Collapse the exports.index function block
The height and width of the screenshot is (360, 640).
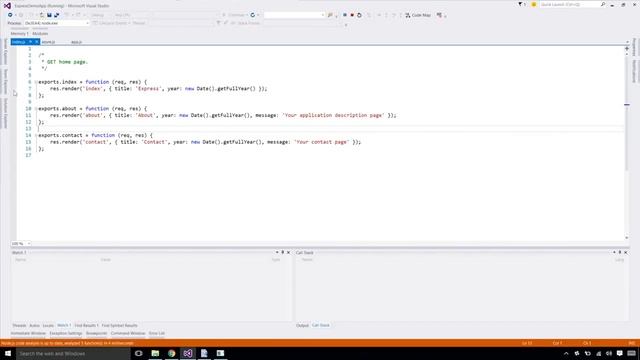(x=36, y=82)
